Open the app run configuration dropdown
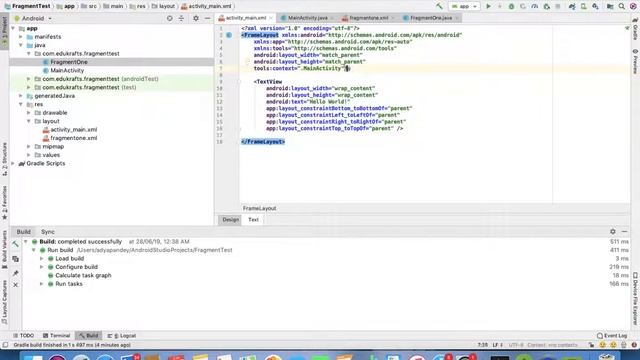640x360 pixels. [x=464, y=7]
